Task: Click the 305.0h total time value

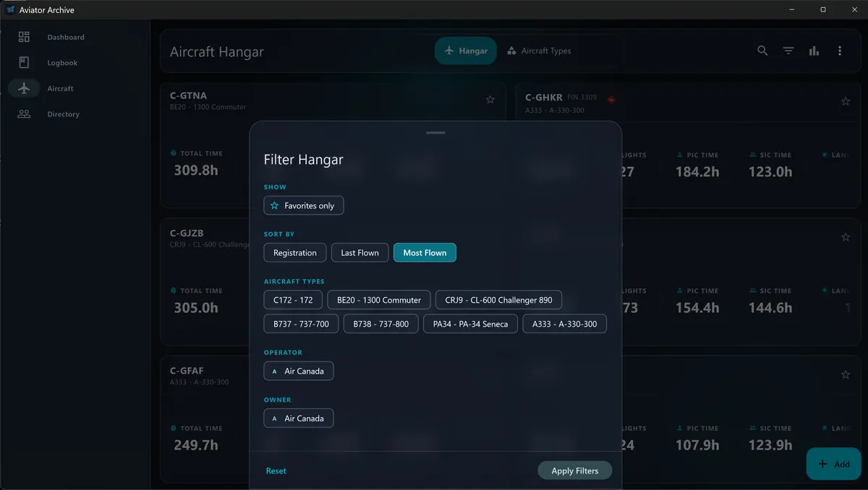Action: point(196,308)
